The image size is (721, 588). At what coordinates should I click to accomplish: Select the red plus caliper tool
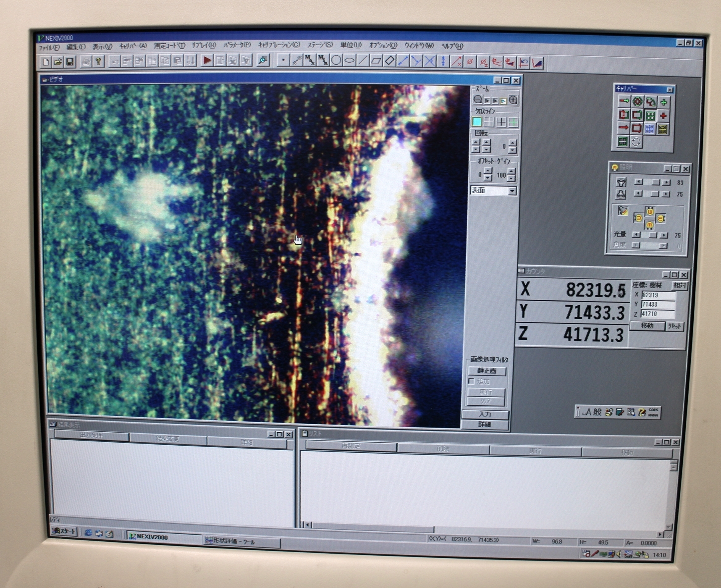click(663, 115)
